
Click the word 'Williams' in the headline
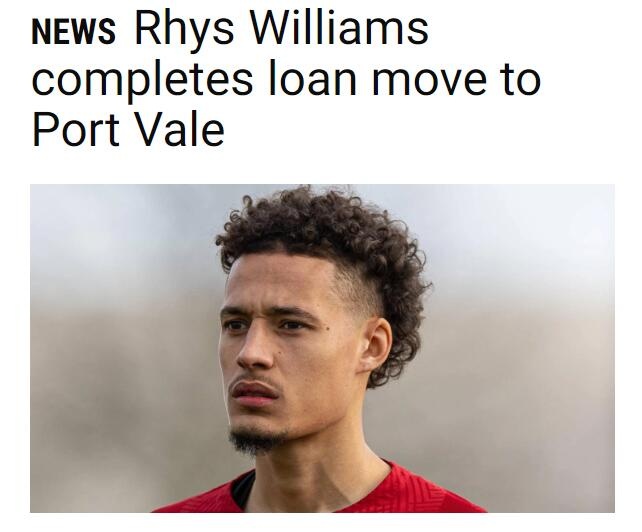pyautogui.click(x=339, y=28)
